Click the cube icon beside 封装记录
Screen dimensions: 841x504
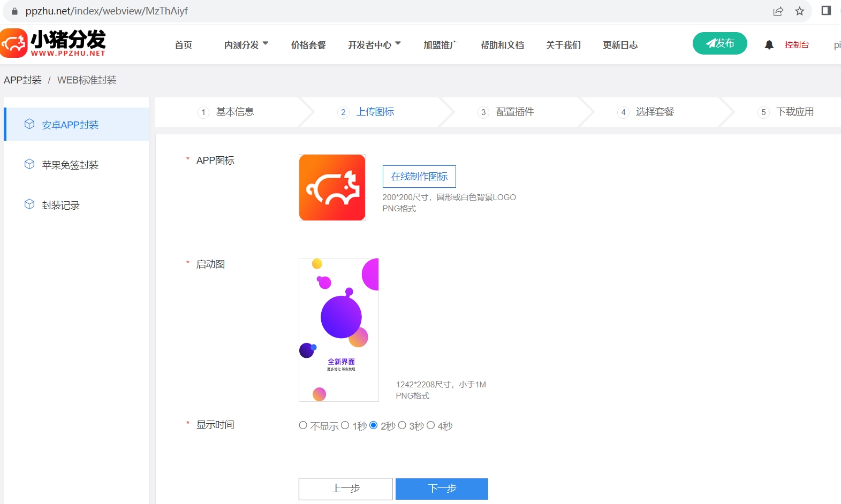click(29, 204)
